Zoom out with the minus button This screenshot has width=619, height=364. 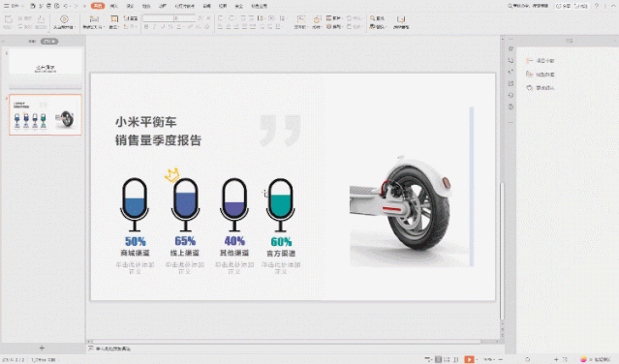click(x=501, y=360)
